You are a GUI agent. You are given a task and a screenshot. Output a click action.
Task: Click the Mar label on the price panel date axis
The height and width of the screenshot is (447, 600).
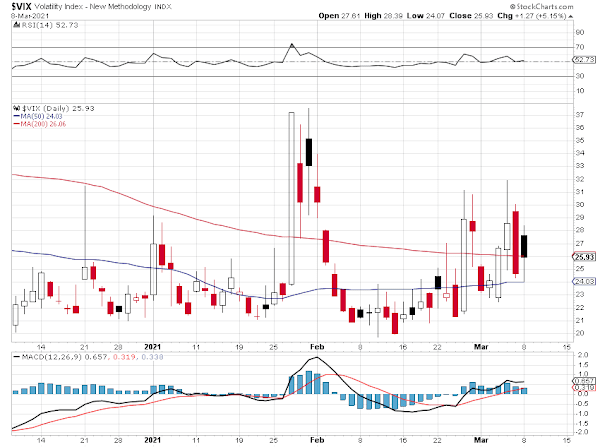coord(481,347)
